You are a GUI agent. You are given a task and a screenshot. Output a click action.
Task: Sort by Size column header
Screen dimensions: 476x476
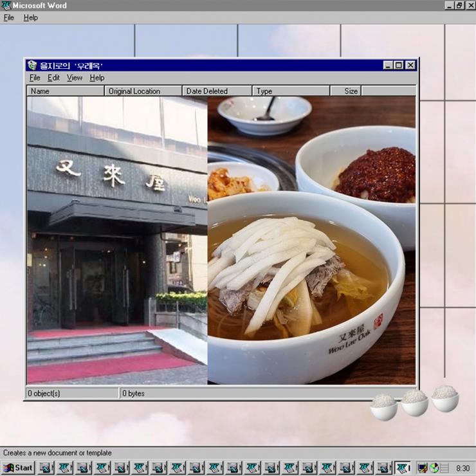(x=345, y=91)
